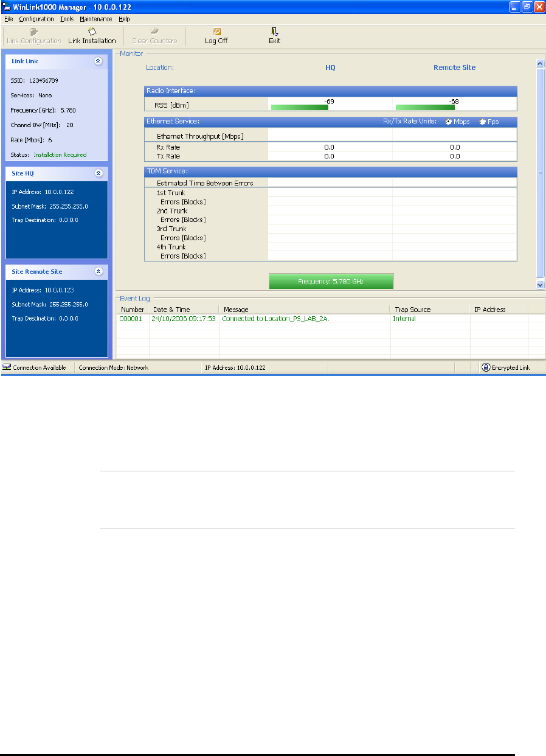Click the HQ RSS -69 signal bar
Screen dimensions: 546x756
coord(300,107)
